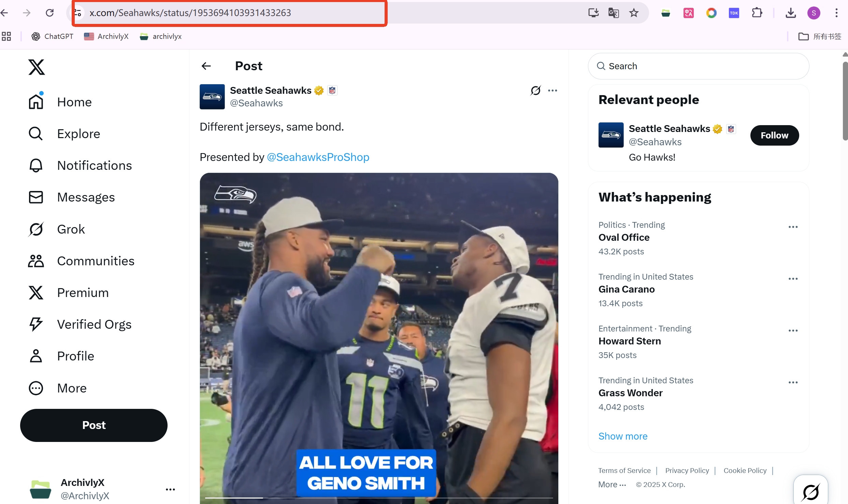The image size is (848, 504).
Task: Open more options for Grass Wonder trend
Action: (793, 382)
